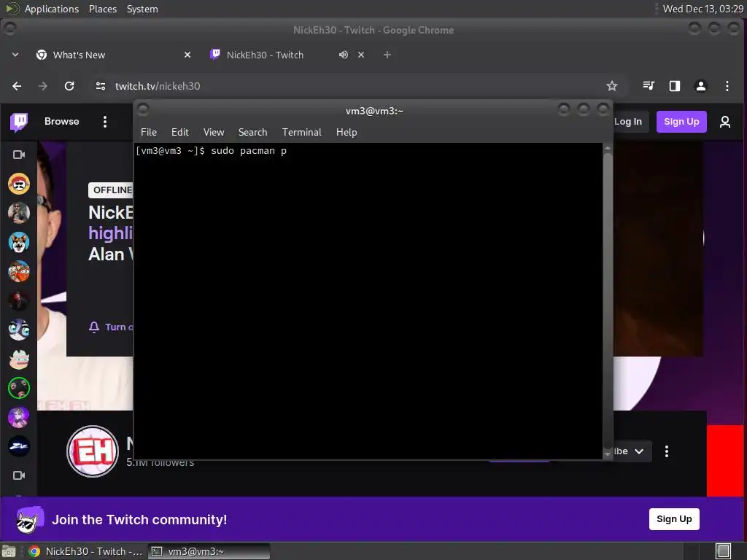Screen dimensions: 747x560
Task: Open the Chrome profile avatar icon
Action: (x=701, y=86)
